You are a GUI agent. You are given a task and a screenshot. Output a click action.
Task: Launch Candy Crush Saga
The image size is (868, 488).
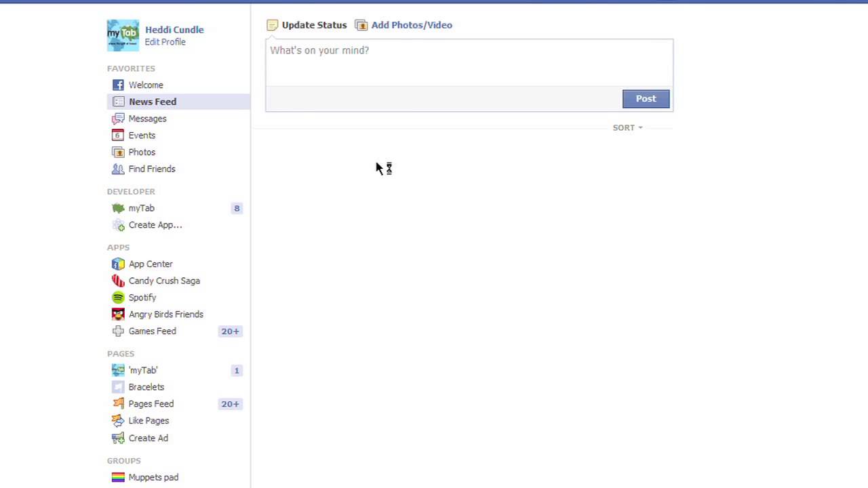pos(164,281)
